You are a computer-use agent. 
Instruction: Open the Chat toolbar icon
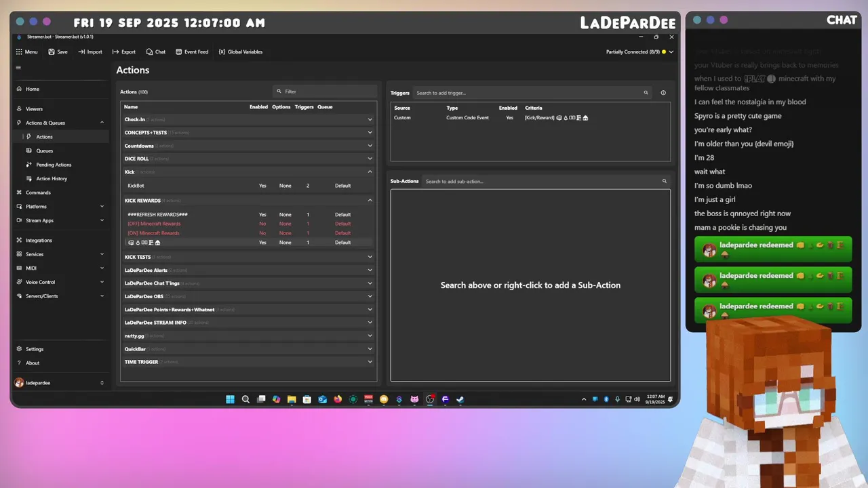click(x=149, y=52)
